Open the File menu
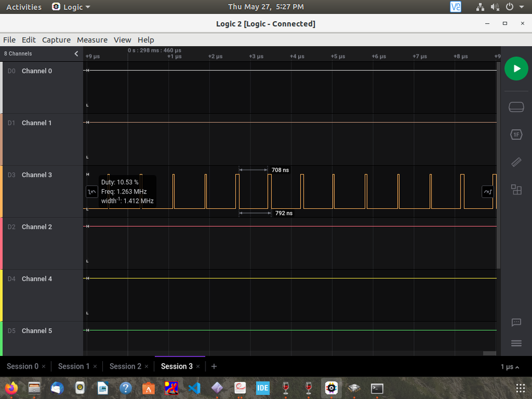Viewport: 532px width, 399px height. [10, 40]
